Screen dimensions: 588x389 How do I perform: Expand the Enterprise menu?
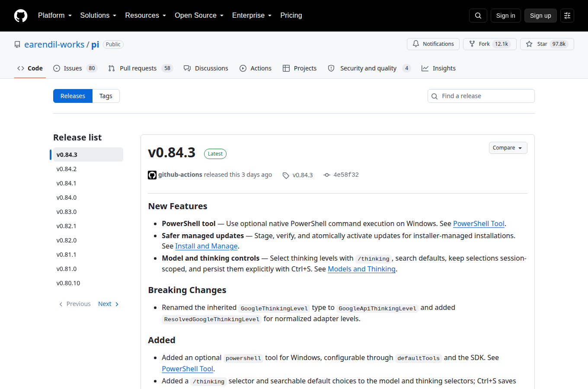(x=252, y=16)
